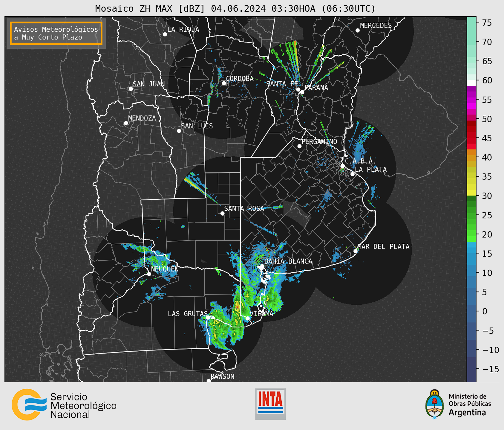Screen dimensions: 504x430
Task: Click the VIEDMA city marker
Action: (x=248, y=318)
